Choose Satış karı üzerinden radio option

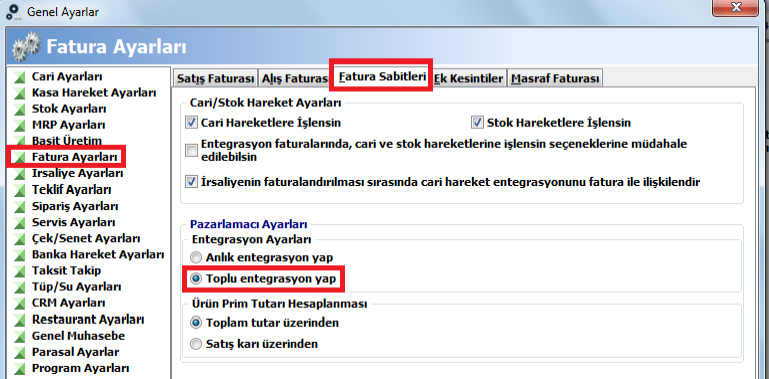[196, 344]
